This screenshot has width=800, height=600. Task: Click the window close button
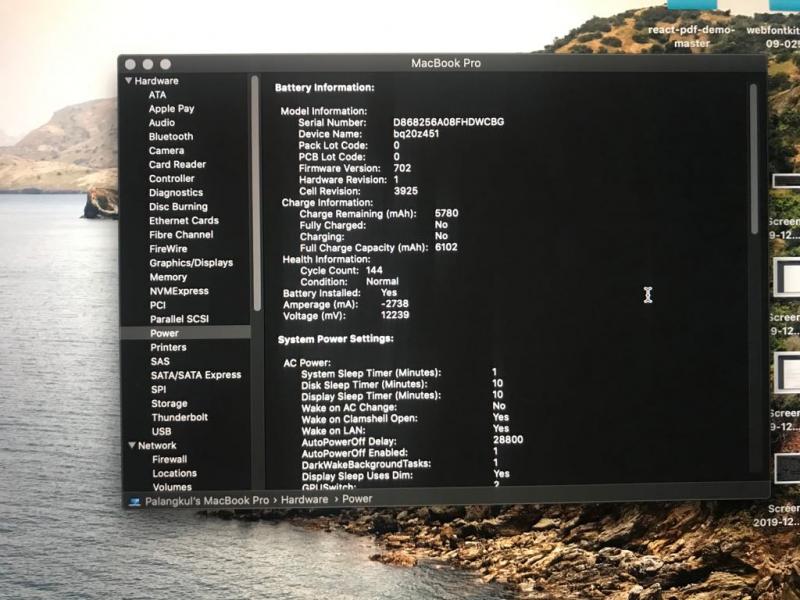(130, 64)
